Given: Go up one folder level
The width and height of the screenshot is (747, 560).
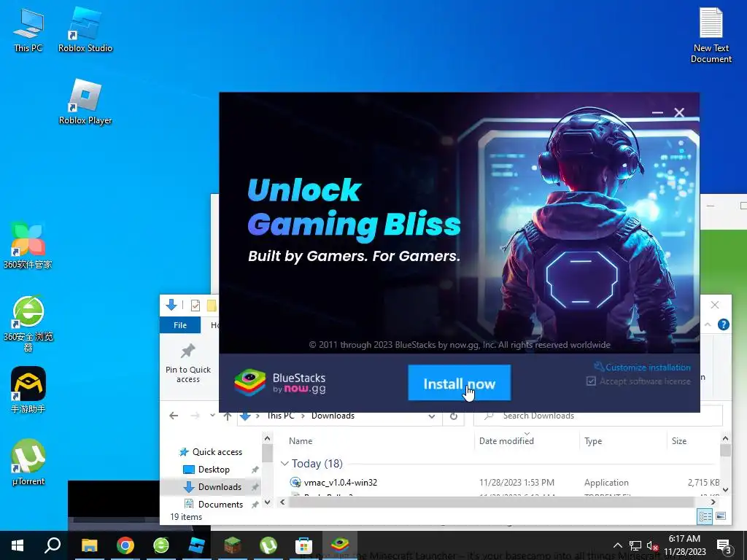Looking at the screenshot, I should click(x=228, y=416).
